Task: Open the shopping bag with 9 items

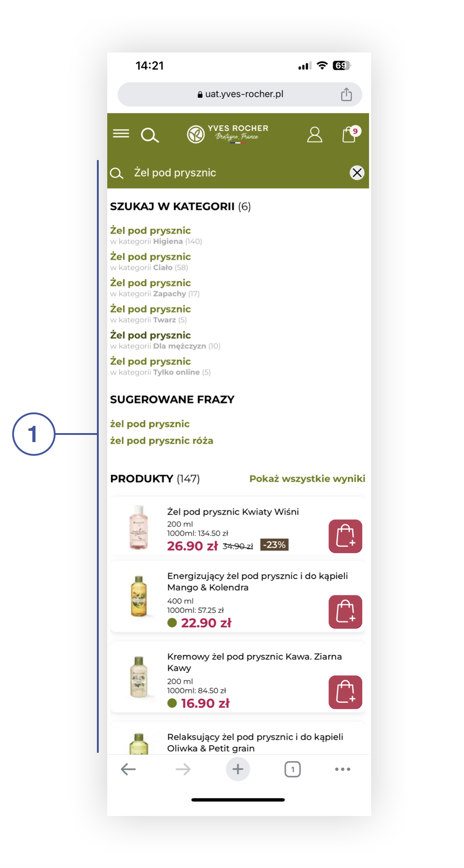Action: click(350, 134)
